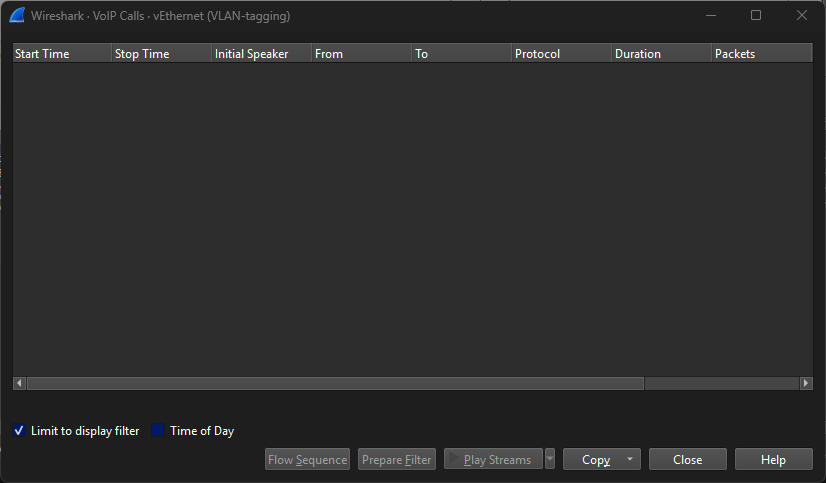Sort by the Protocol column header
The image size is (826, 483).
pyautogui.click(x=562, y=54)
